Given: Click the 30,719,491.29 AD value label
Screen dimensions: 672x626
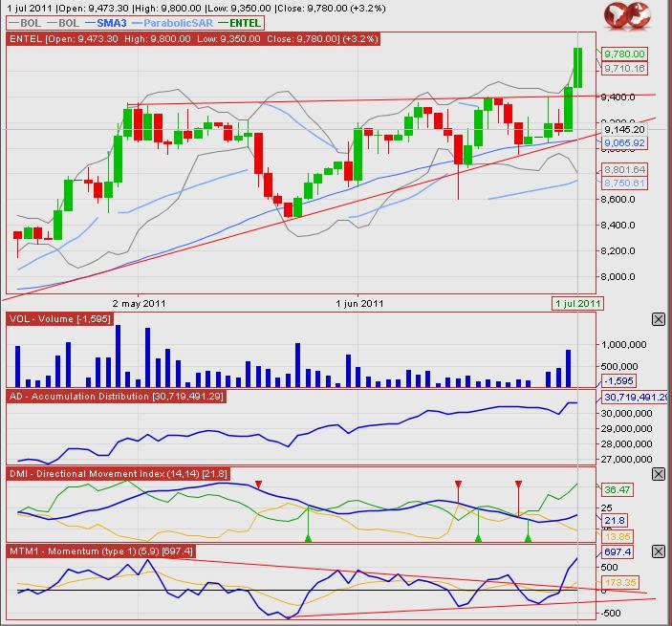Looking at the screenshot, I should point(636,398).
